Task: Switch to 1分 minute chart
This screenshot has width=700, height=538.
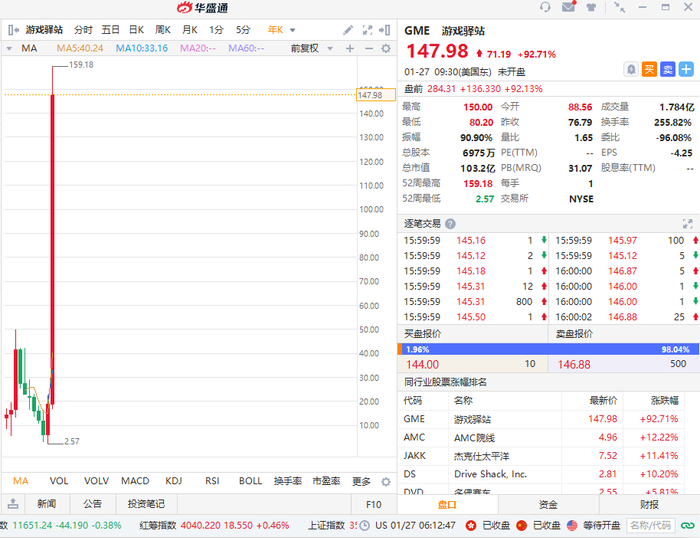Action: [x=216, y=30]
